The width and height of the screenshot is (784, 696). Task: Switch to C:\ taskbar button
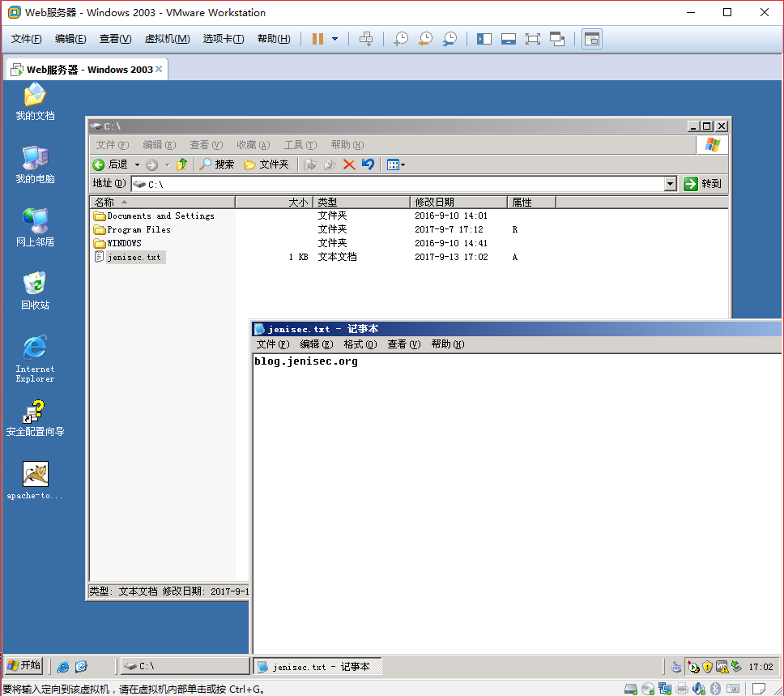(x=185, y=667)
